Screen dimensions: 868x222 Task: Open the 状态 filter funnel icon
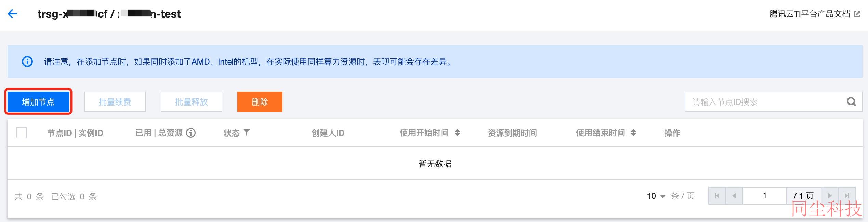click(x=247, y=133)
